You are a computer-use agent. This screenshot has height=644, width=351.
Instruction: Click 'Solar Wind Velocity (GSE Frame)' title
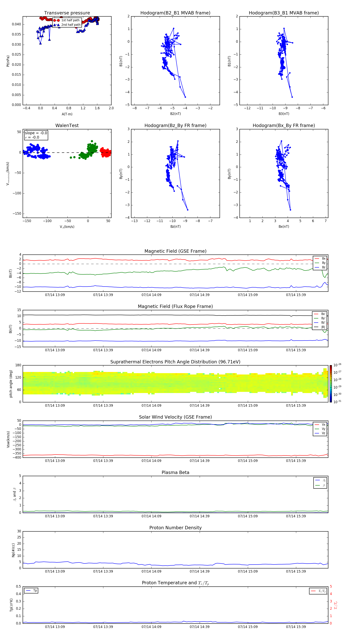pyautogui.click(x=175, y=417)
